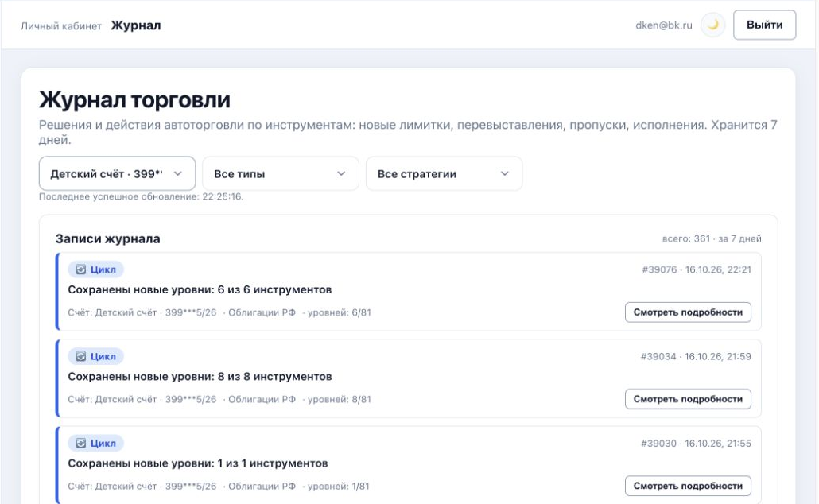Screen dimensions: 819x504
Task: Click text 'Сохранены новые уровни: 1 из 1 инструментов'
Action: tap(198, 463)
